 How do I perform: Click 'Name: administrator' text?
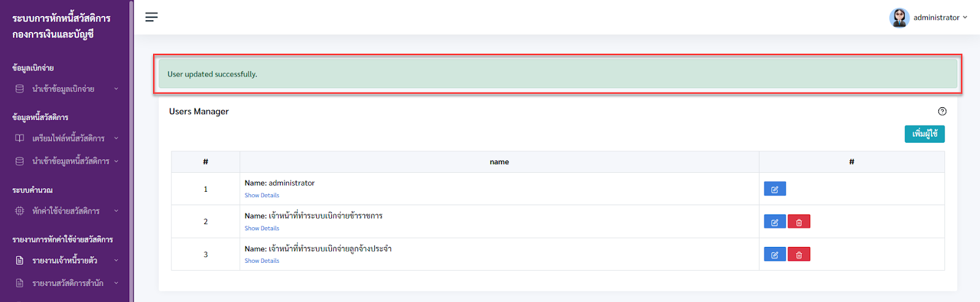coord(280,183)
